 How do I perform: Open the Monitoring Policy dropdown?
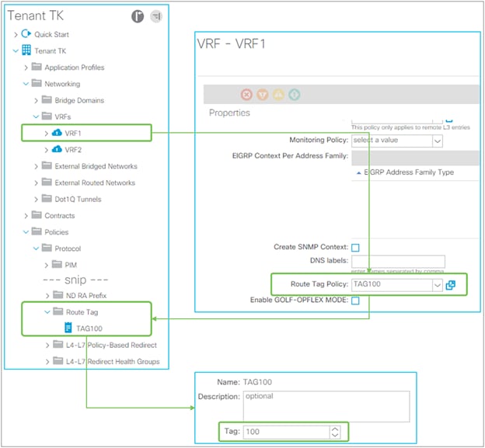tap(437, 141)
